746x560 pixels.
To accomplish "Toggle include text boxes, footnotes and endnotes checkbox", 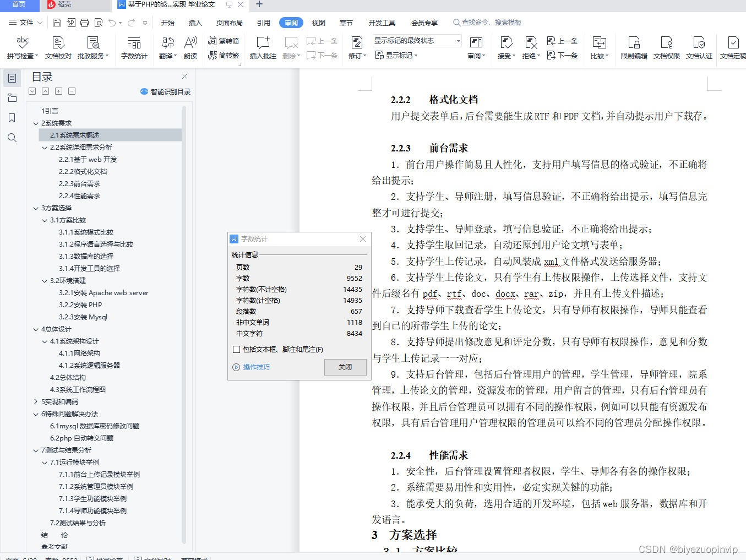I will click(x=237, y=349).
